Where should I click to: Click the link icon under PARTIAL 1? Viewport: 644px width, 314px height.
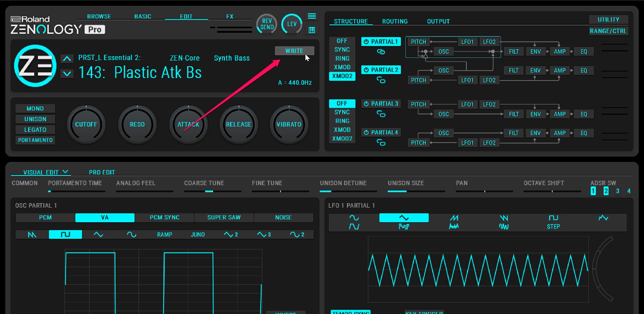(x=381, y=52)
